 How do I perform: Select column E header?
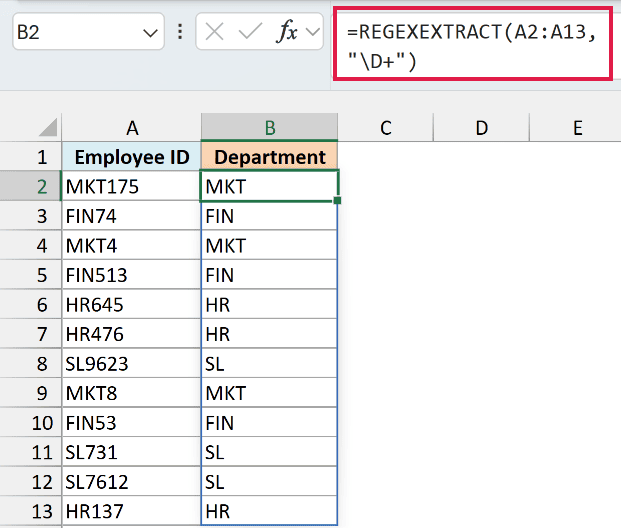click(x=576, y=128)
